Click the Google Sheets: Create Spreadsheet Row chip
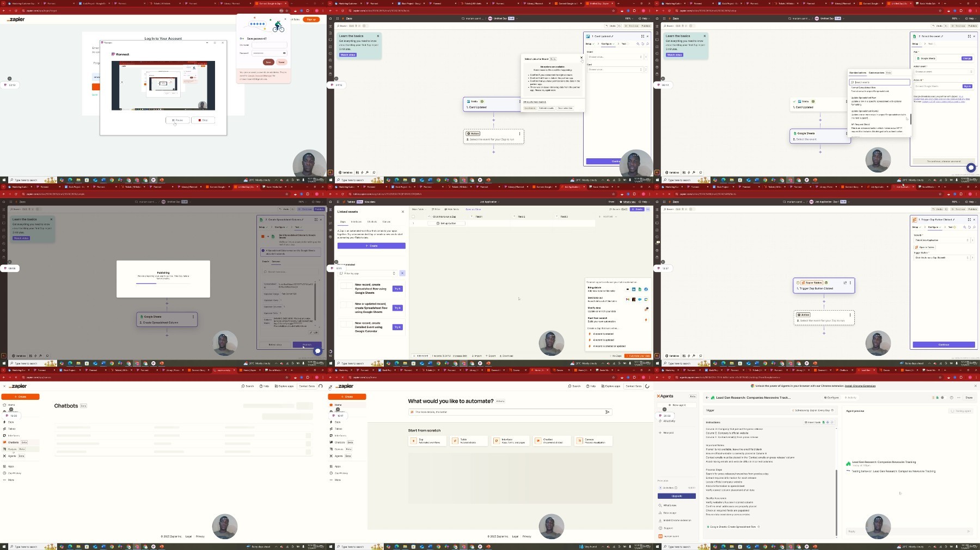Viewport: 980px width, 550px height. [732, 527]
